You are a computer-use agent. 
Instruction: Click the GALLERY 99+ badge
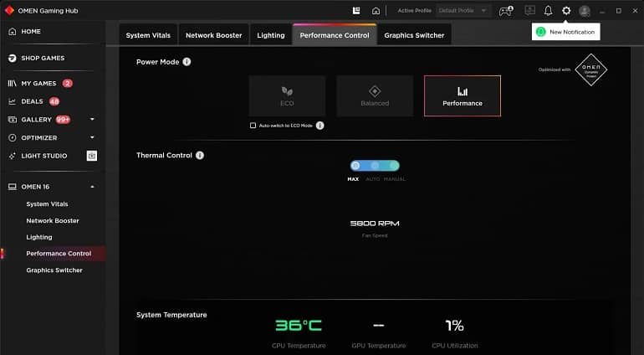64,119
